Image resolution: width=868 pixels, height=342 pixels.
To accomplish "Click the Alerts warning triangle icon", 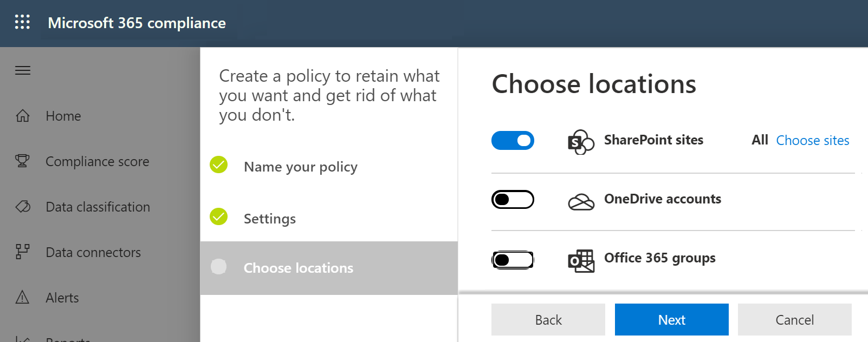I will pos(22,297).
